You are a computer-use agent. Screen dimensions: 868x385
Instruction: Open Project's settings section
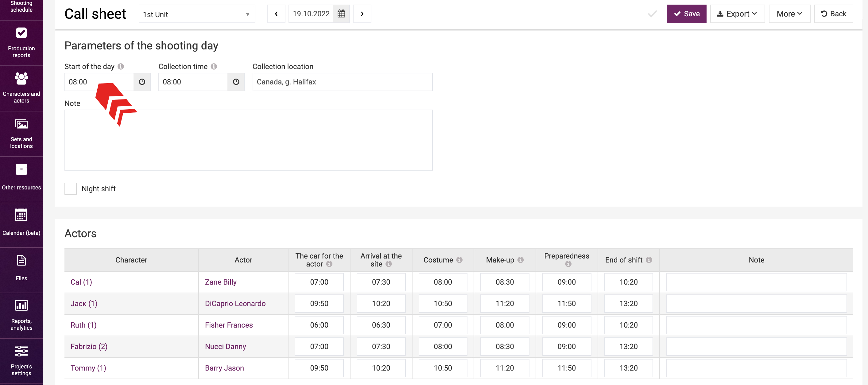click(x=21, y=361)
